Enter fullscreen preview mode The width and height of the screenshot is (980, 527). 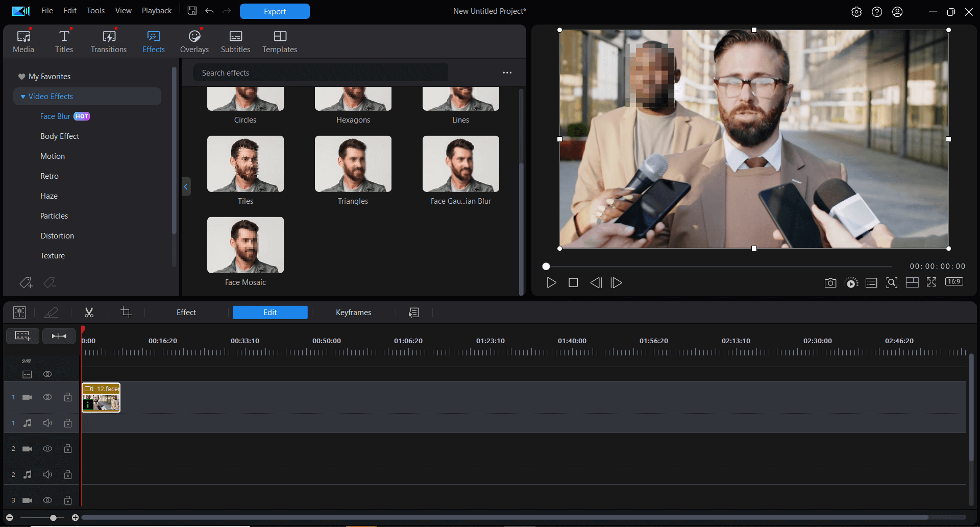point(932,282)
